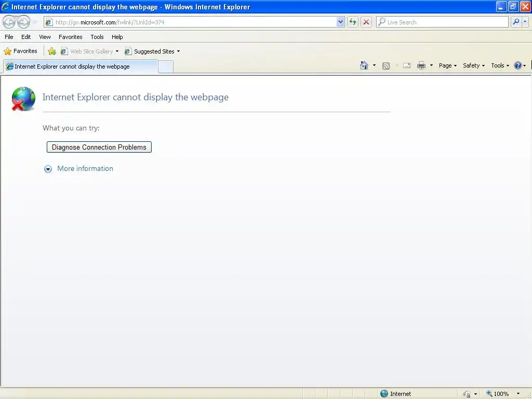The height and width of the screenshot is (399, 532).
Task: Expand Suggested Sites dropdown arrow
Action: coord(179,51)
